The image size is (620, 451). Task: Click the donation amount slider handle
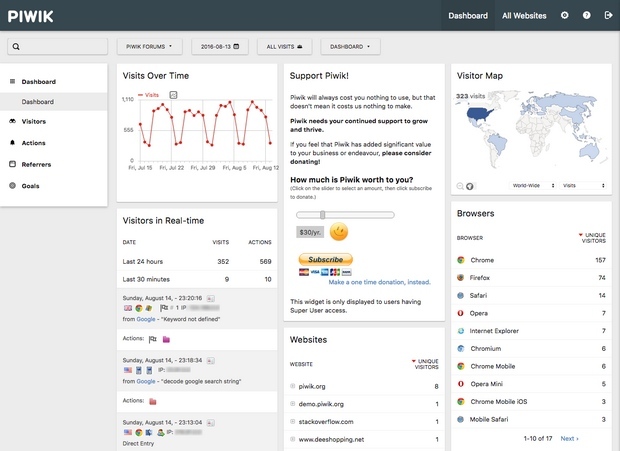click(x=323, y=215)
